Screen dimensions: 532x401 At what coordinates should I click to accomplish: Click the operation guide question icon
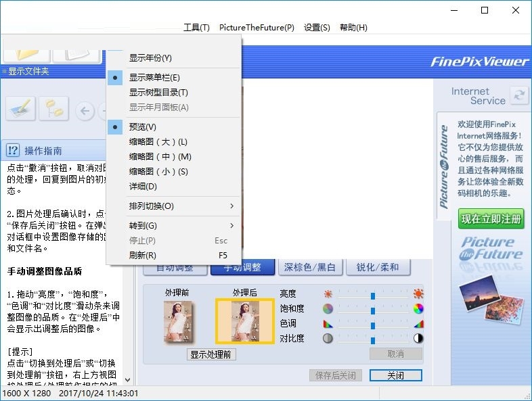(13, 150)
